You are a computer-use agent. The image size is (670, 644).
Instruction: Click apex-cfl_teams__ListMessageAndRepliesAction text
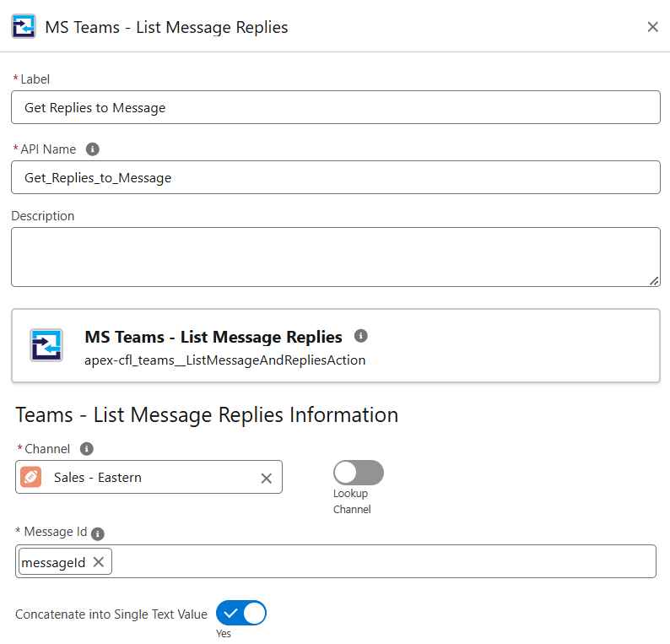[x=224, y=360]
